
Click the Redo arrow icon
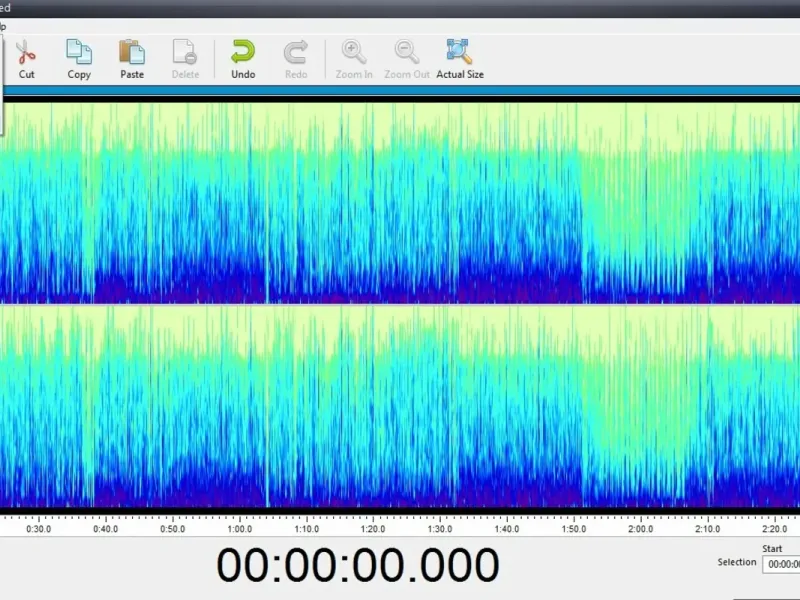(296, 52)
